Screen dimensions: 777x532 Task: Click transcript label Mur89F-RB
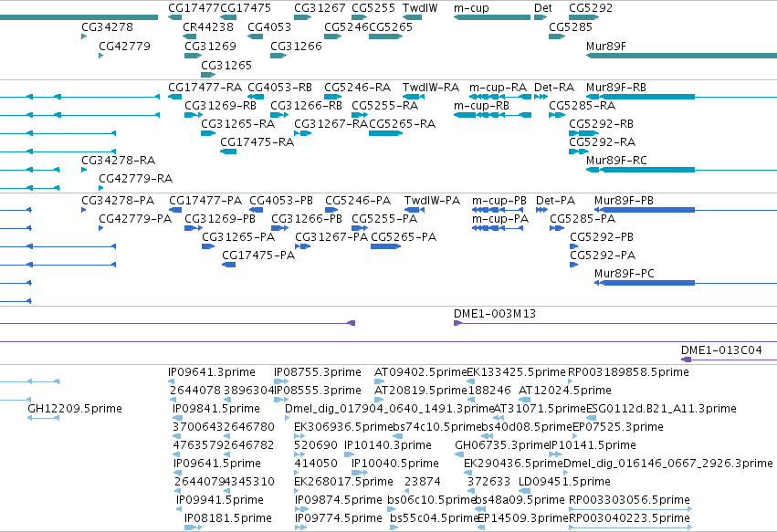616,88
